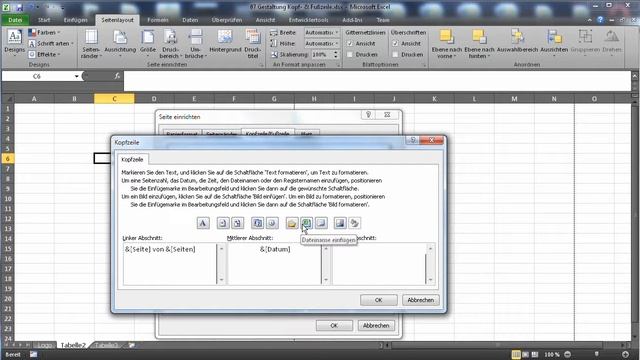This screenshot has height=360, width=640.
Task: Open the Designs gallery
Action: 15,42
